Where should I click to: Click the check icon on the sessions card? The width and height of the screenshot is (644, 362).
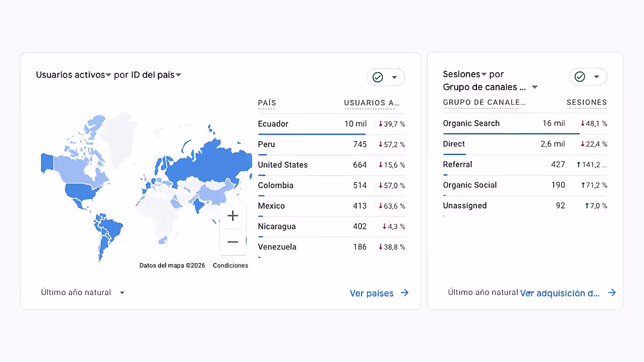click(580, 76)
